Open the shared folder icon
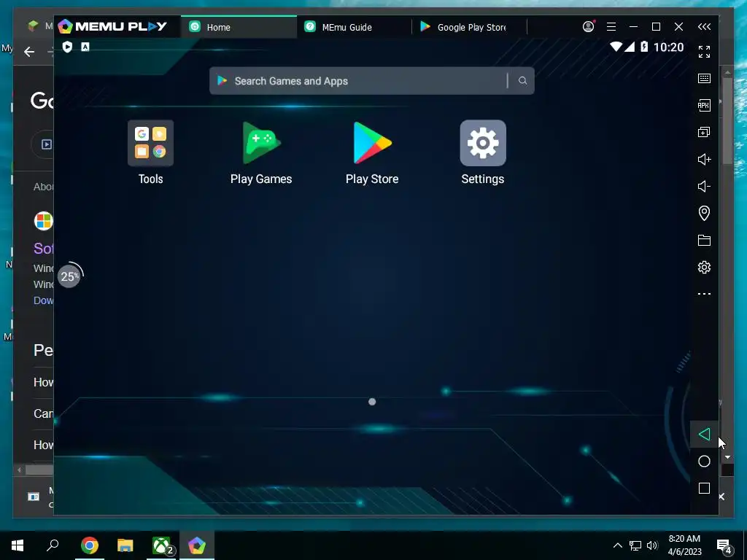This screenshot has height=560, width=747. [x=704, y=240]
